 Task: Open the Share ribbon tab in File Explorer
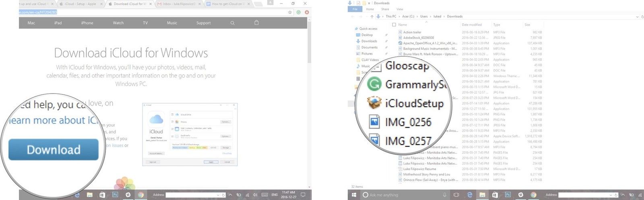385,9
